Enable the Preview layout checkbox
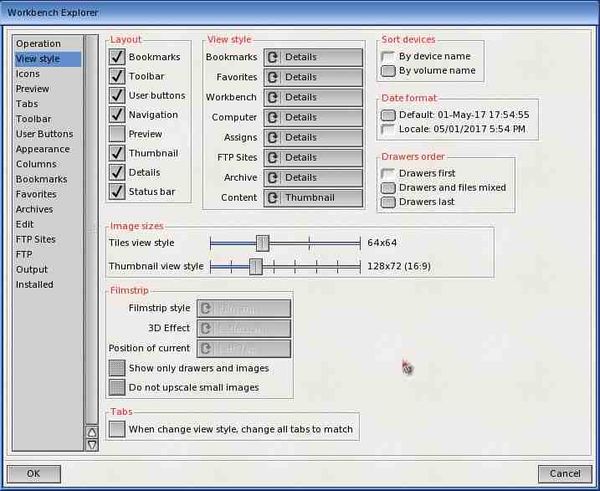The height and width of the screenshot is (491, 600). (117, 134)
